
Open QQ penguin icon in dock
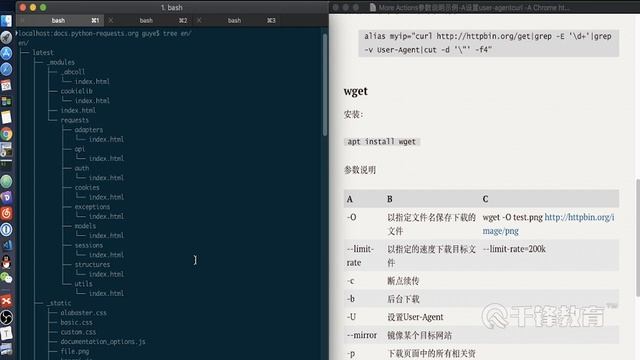(x=6, y=262)
